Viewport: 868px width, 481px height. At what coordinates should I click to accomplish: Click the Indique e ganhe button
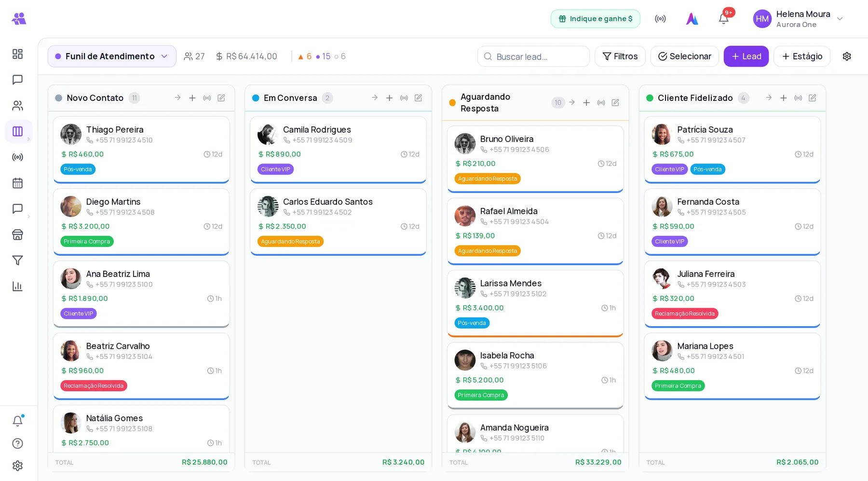click(x=596, y=19)
